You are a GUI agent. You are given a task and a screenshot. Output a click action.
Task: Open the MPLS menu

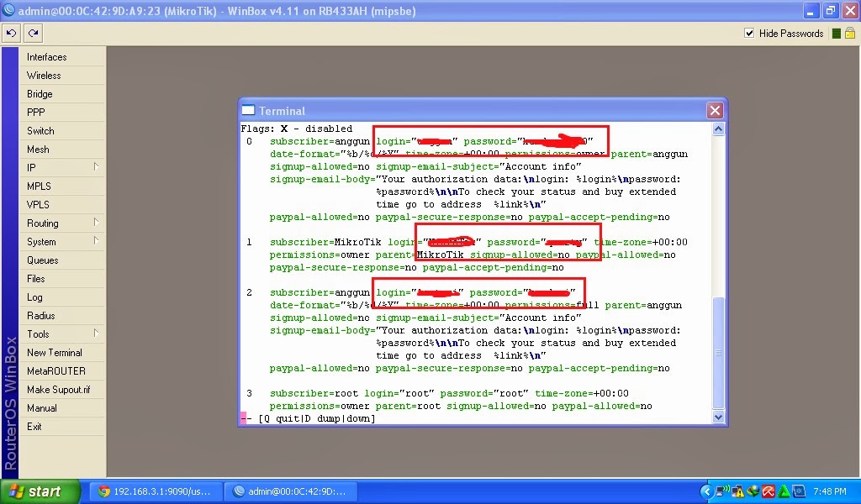tap(62, 186)
